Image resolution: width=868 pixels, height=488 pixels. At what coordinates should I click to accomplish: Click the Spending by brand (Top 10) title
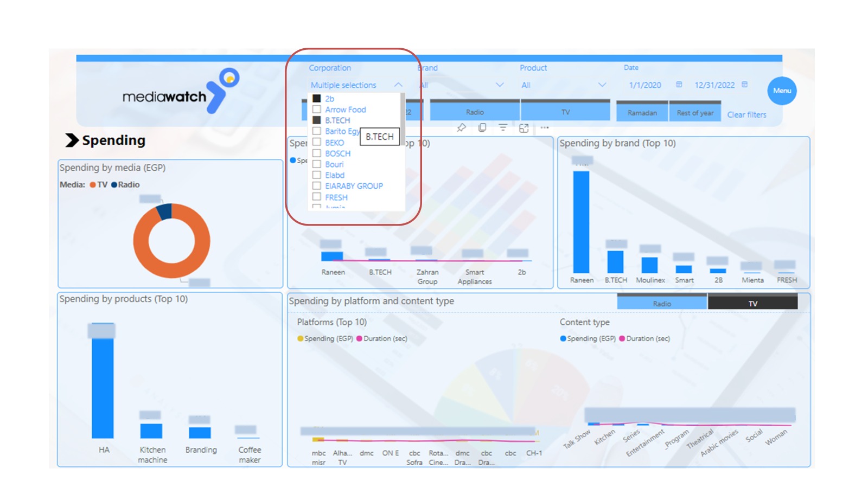coord(617,143)
